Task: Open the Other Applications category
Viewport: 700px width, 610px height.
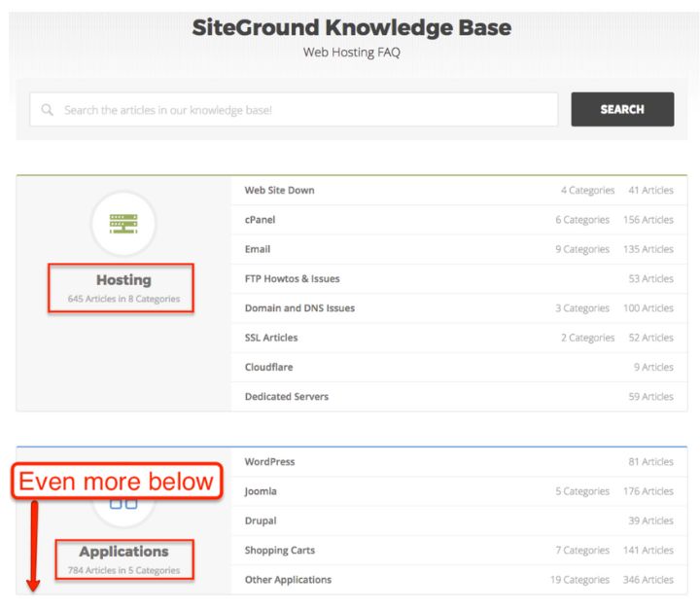Action: (288, 580)
